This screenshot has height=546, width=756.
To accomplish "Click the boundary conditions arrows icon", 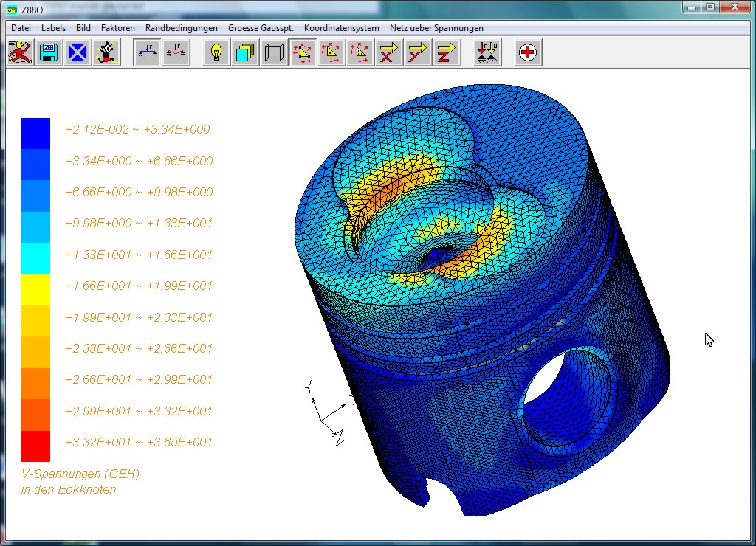I will (x=487, y=53).
